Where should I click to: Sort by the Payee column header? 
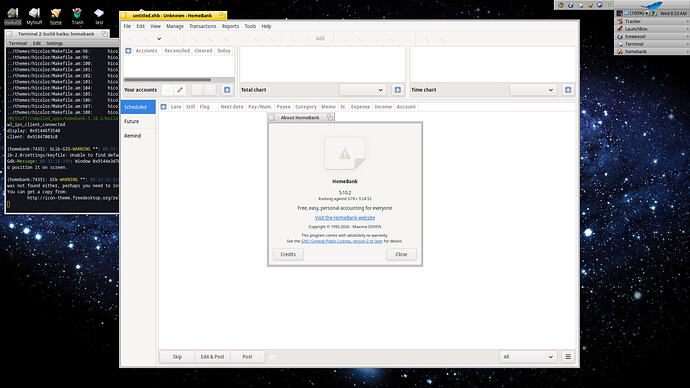click(x=283, y=107)
